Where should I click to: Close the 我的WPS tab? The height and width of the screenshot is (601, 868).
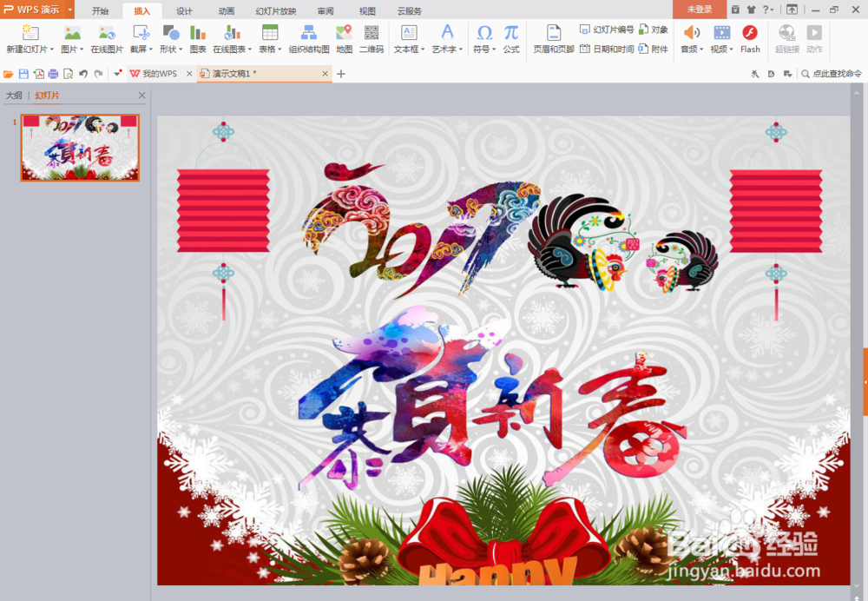pyautogui.click(x=189, y=74)
